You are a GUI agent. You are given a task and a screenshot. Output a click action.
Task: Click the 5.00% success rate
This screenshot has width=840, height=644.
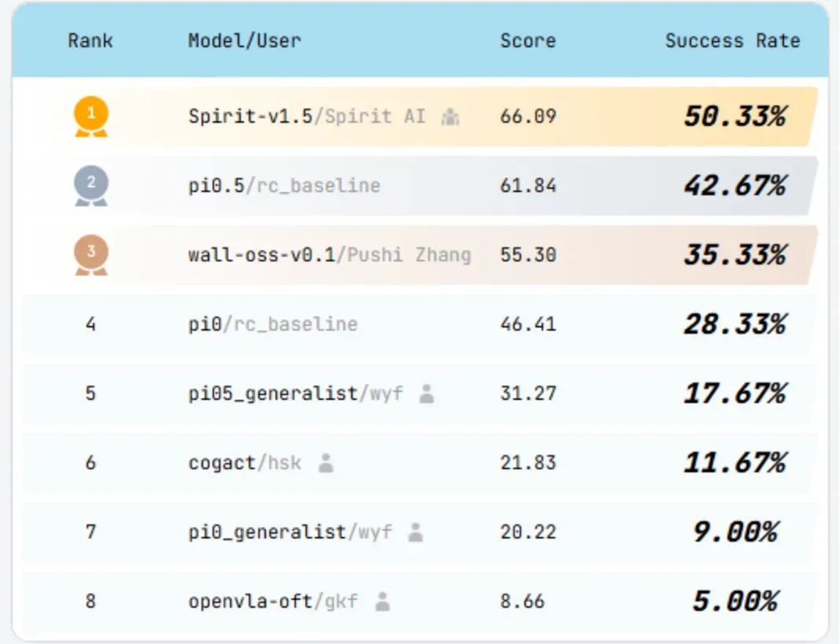point(735,601)
